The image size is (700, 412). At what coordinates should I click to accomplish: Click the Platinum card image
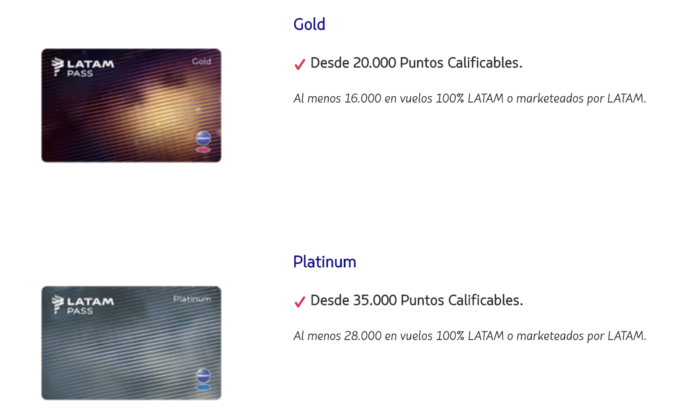(x=131, y=343)
